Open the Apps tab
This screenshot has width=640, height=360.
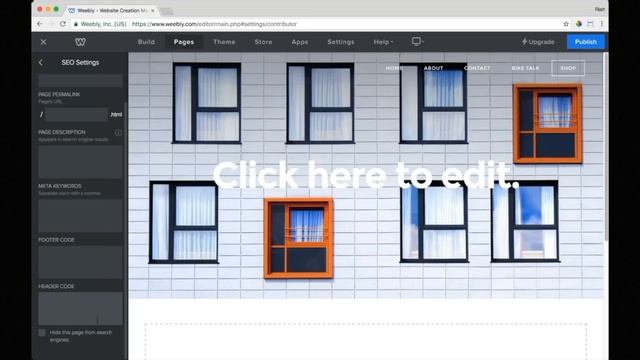click(x=300, y=42)
